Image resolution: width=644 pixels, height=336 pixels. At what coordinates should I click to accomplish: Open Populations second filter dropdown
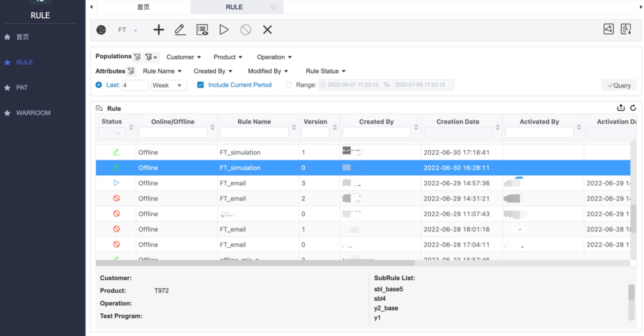[x=151, y=57]
